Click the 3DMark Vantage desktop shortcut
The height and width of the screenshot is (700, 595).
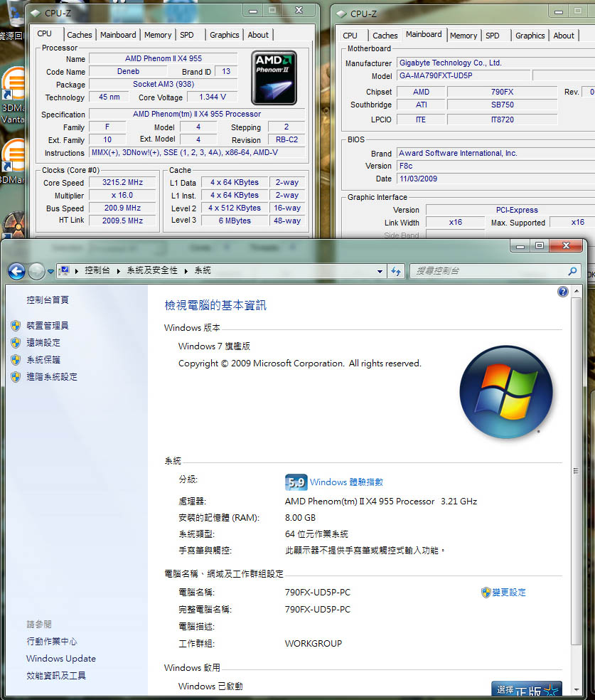coord(13,96)
